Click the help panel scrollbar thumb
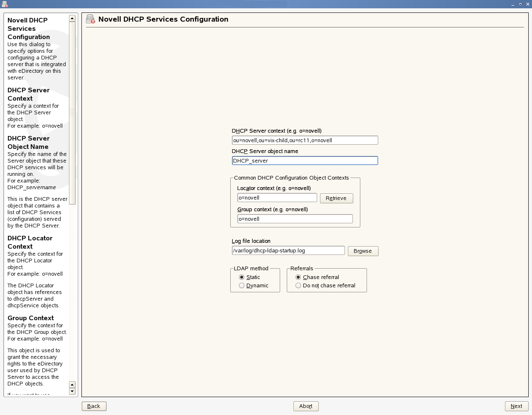Screen dimensions: 532x415 click(72, 113)
